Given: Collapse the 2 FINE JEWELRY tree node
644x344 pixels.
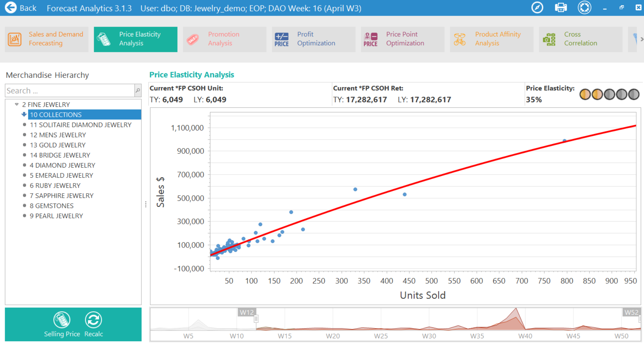Looking at the screenshot, I should pyautogui.click(x=17, y=104).
